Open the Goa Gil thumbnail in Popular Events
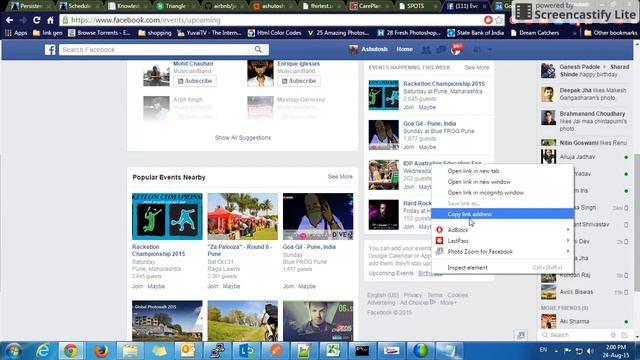The height and width of the screenshot is (360, 640). [x=318, y=216]
